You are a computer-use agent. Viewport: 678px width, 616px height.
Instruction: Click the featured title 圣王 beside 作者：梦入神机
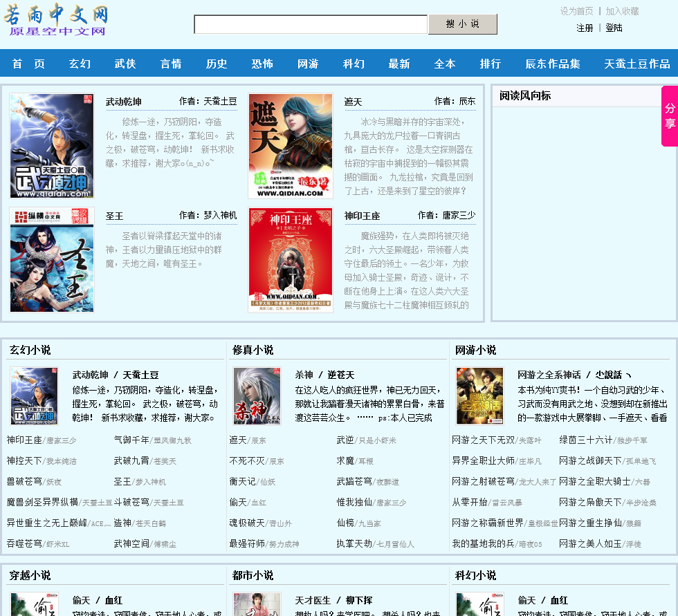pyautogui.click(x=115, y=216)
